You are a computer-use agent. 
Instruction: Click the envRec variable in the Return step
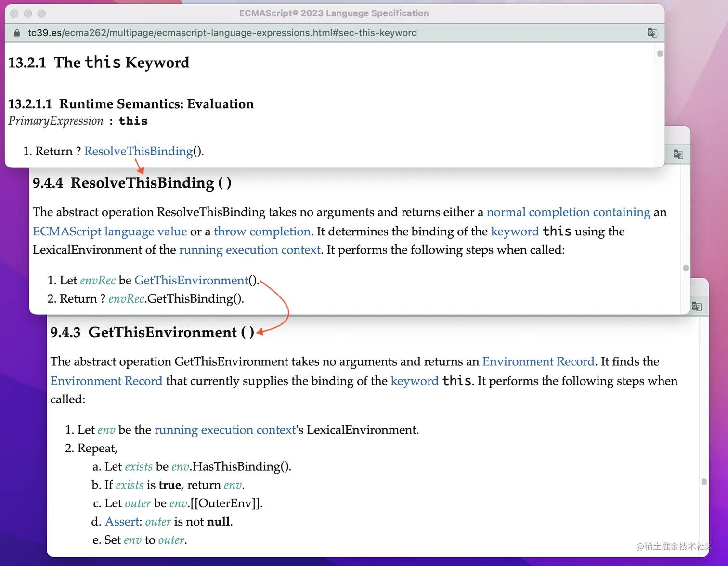126,299
